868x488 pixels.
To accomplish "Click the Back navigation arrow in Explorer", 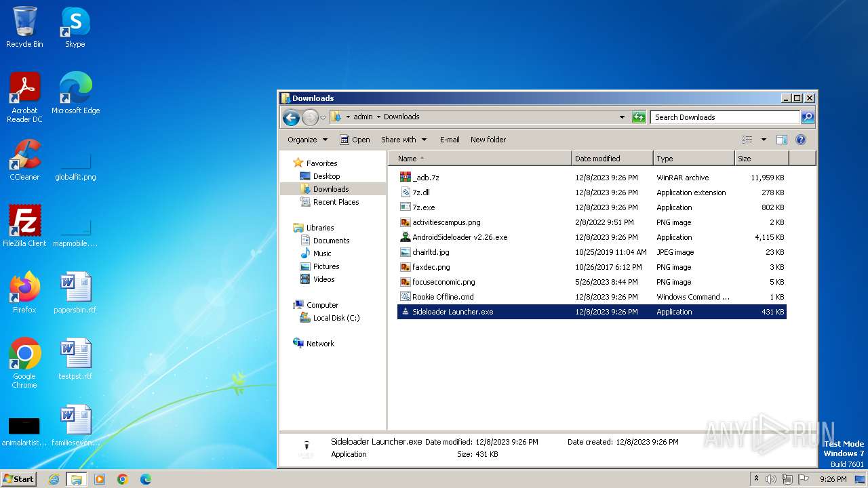I will [292, 117].
